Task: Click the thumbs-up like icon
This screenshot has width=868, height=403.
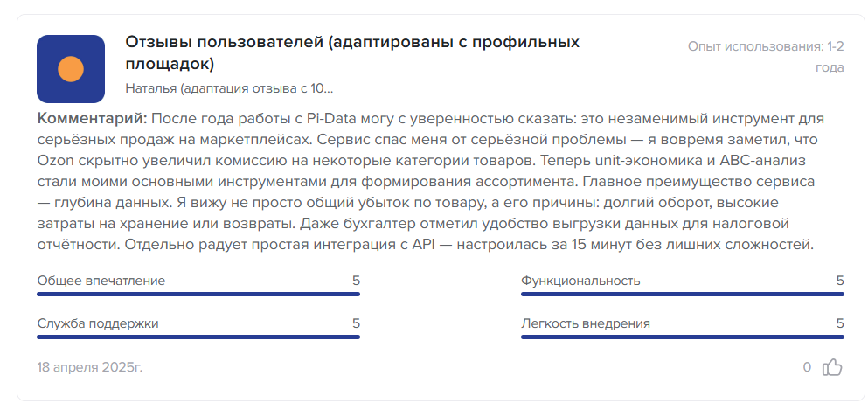Action: (x=833, y=367)
